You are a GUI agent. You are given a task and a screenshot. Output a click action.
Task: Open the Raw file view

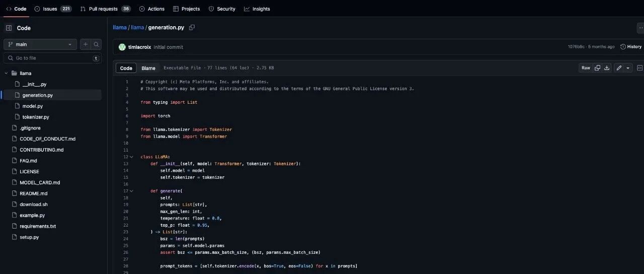pos(586,68)
